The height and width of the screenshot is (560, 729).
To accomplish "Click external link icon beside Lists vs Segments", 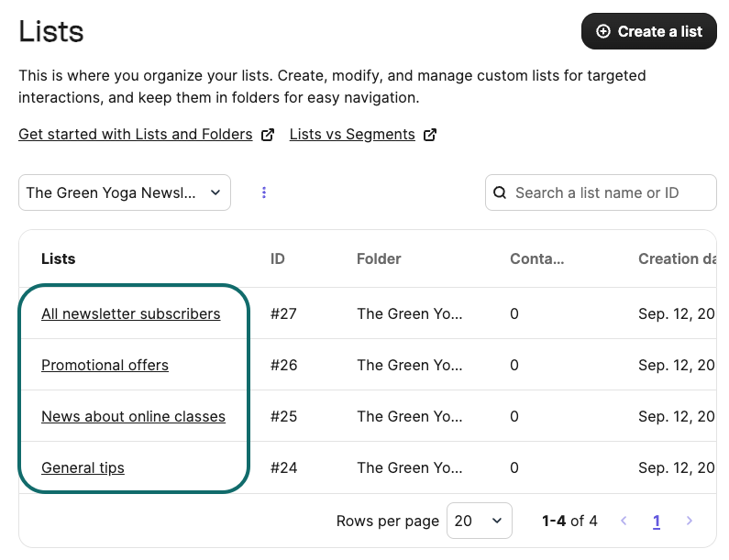I will click(430, 135).
